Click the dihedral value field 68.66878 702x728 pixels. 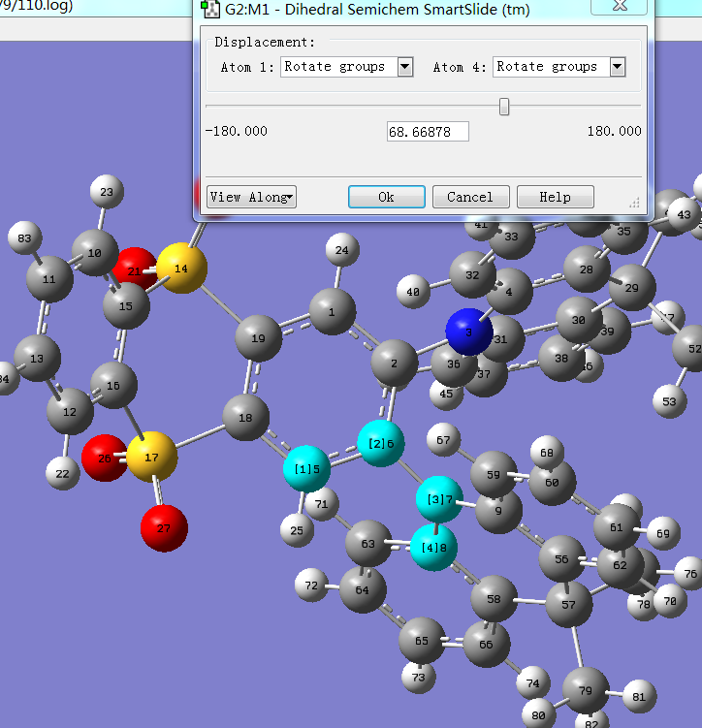pyautogui.click(x=428, y=132)
